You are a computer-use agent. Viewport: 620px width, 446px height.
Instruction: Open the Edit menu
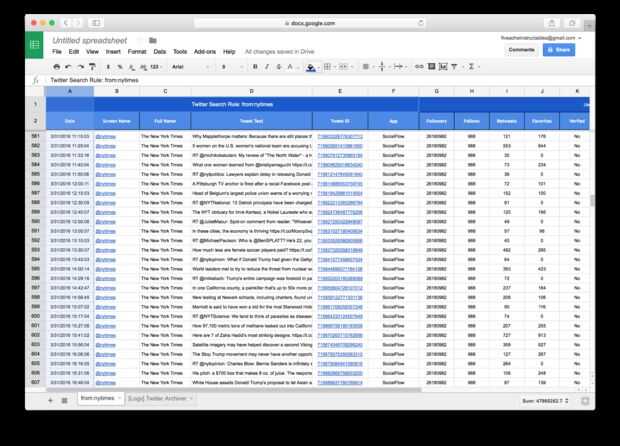[74, 52]
